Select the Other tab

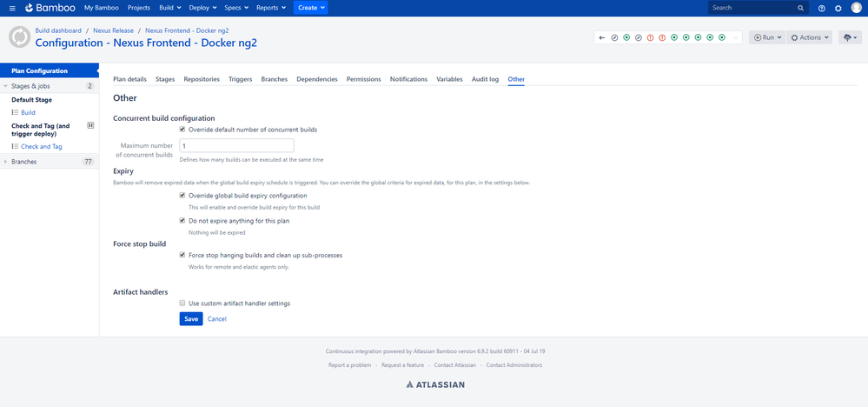point(516,79)
